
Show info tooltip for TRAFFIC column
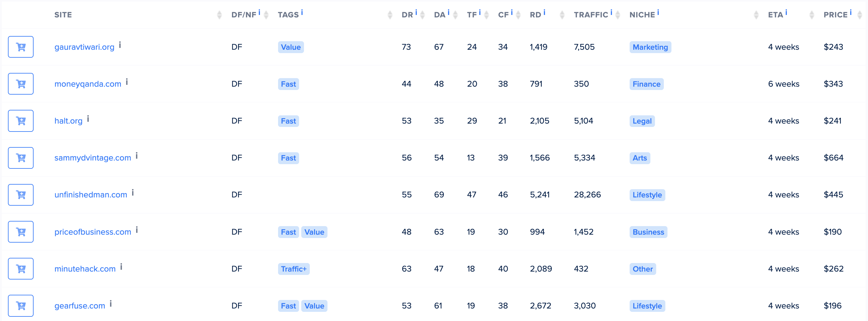coord(611,13)
